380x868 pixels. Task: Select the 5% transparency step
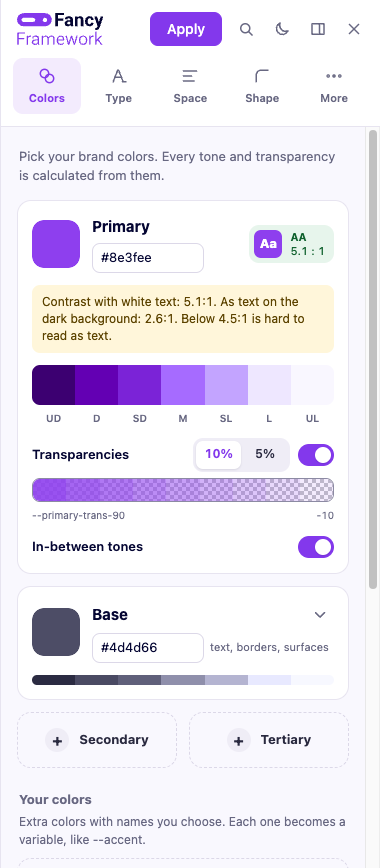(265, 454)
